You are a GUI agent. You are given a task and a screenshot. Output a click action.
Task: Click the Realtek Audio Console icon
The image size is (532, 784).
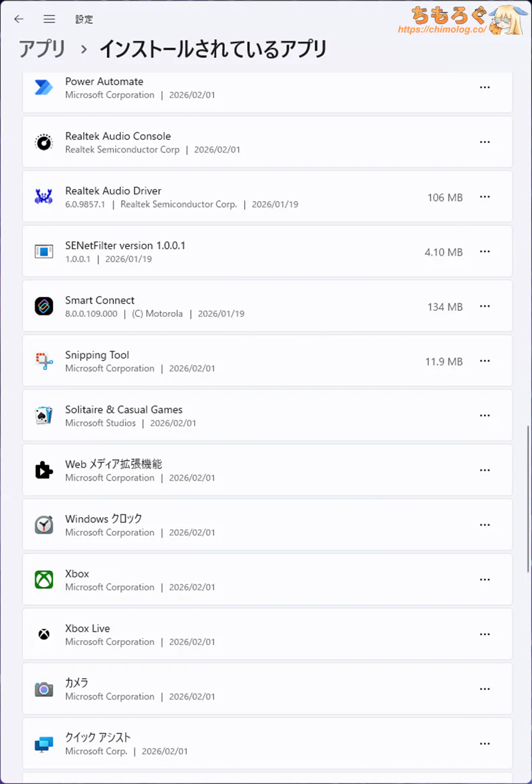pos(44,142)
